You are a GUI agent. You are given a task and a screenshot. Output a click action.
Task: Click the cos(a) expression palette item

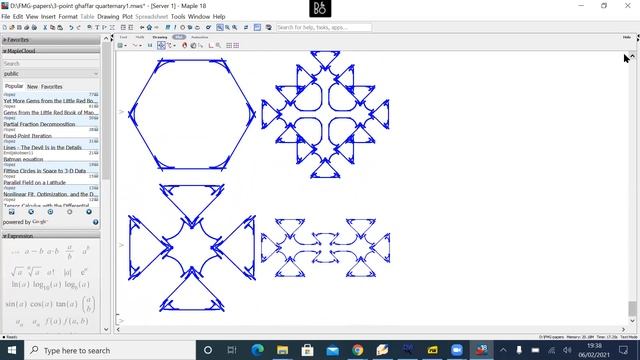tap(41, 304)
